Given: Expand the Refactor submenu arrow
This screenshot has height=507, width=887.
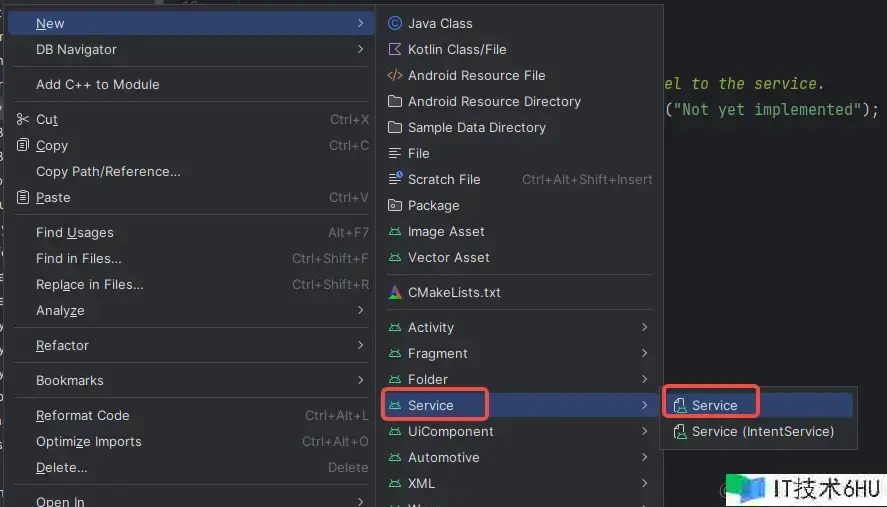Looking at the screenshot, I should pyautogui.click(x=360, y=345).
